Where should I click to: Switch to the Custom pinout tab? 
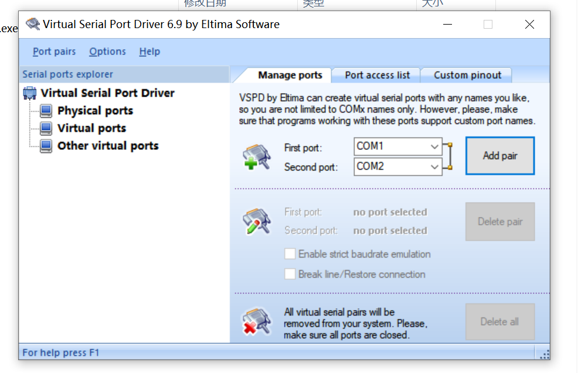coord(467,76)
